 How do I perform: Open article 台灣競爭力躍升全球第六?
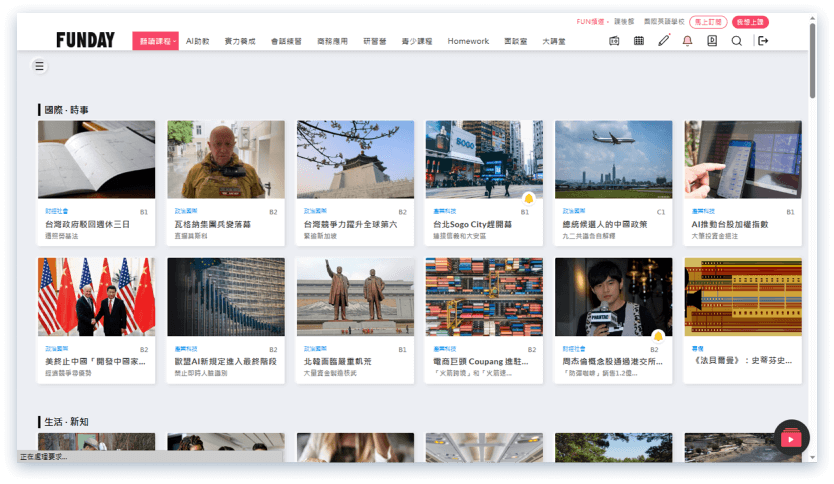350,224
